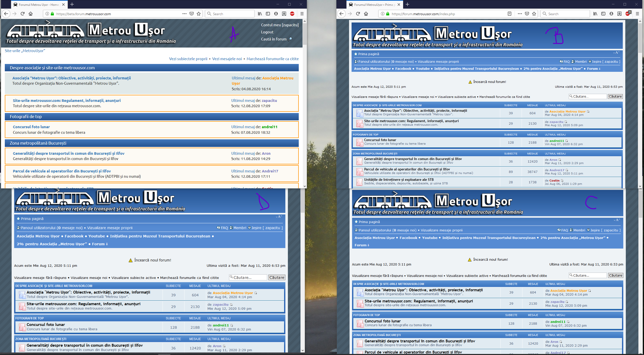Open Adblock Plus icon with badge 1
The width and height of the screenshot is (644, 355).
coord(628,13)
